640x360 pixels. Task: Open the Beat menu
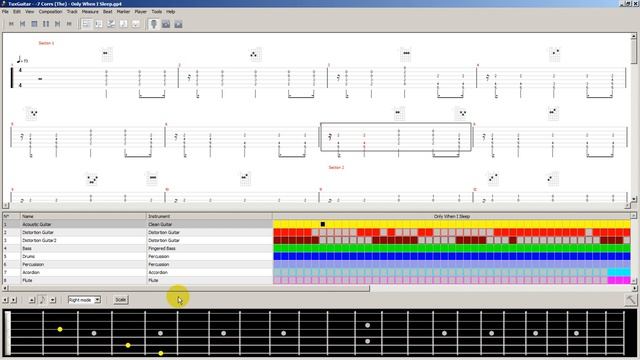(x=108, y=12)
